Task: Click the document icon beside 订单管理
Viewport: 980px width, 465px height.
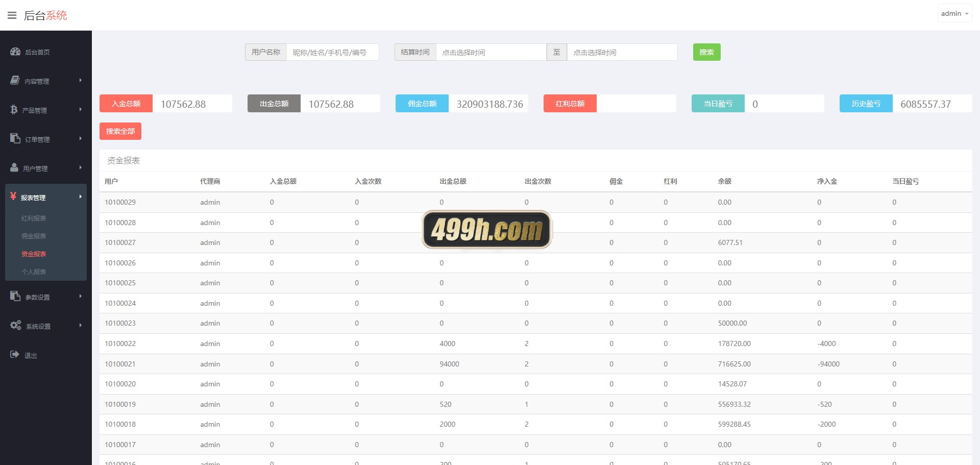Action: click(x=15, y=139)
